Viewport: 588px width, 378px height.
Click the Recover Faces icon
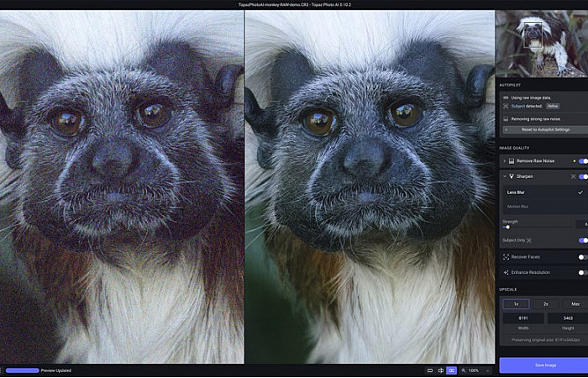505,257
